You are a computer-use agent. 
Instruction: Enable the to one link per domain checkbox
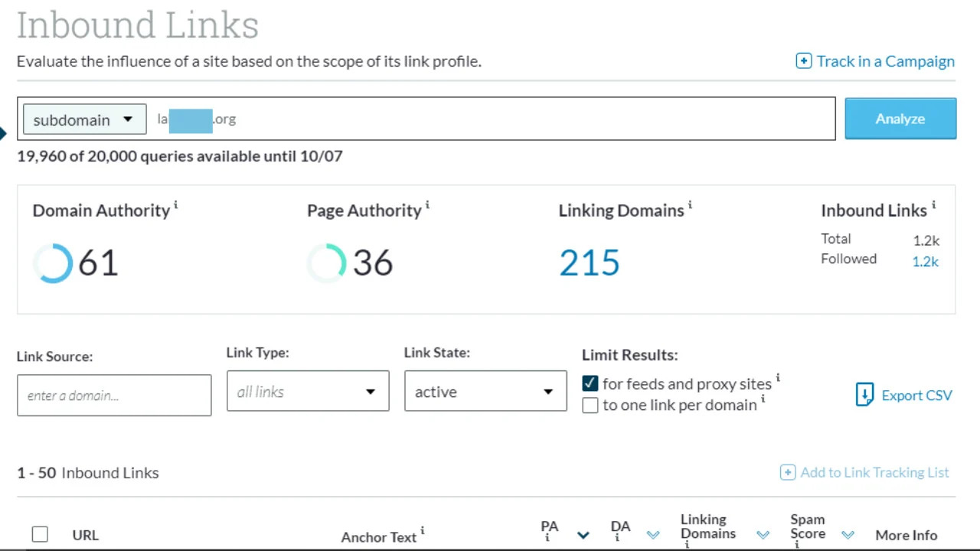(590, 405)
